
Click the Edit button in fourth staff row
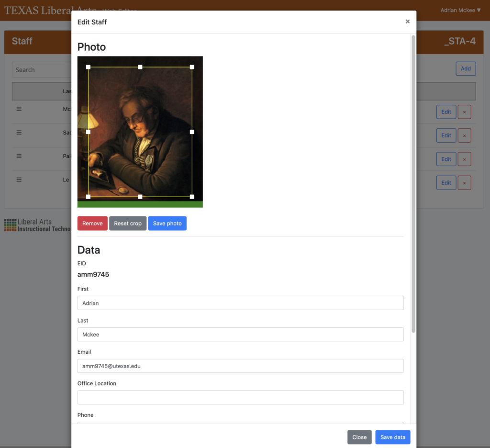(446, 182)
